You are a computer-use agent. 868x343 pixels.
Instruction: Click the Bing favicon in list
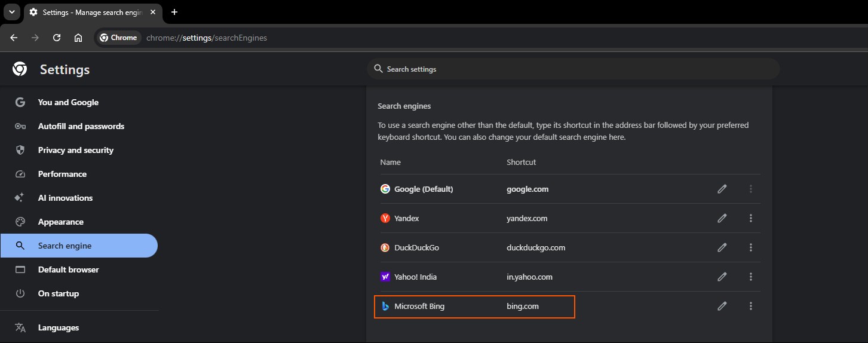[385, 306]
